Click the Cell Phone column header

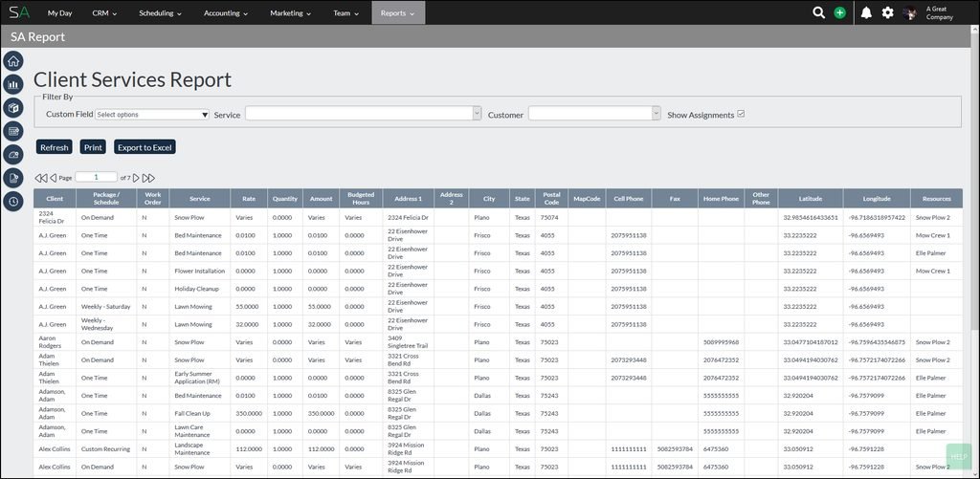[628, 199]
